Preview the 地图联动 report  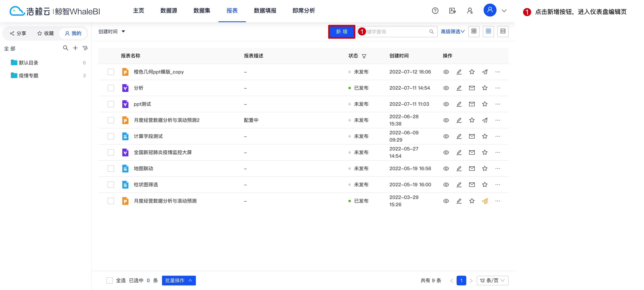pos(446,169)
